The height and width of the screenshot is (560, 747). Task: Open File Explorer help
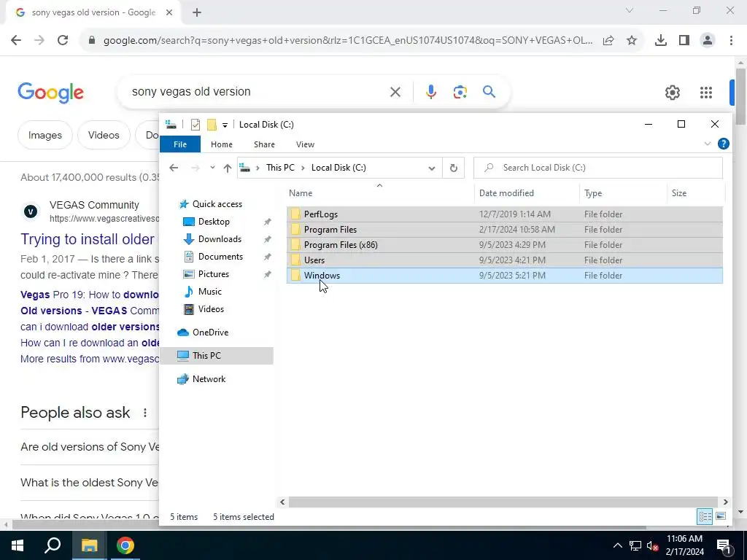point(723,144)
